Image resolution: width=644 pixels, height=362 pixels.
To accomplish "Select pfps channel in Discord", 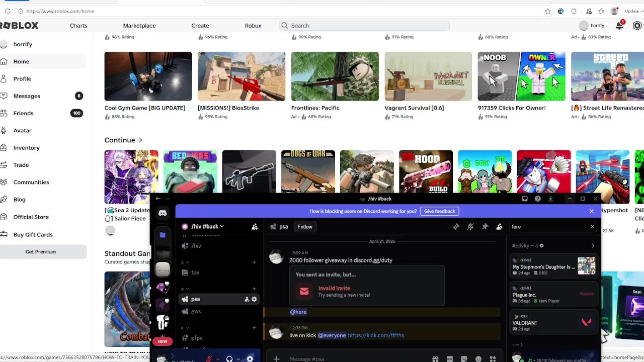I will 220,338.
